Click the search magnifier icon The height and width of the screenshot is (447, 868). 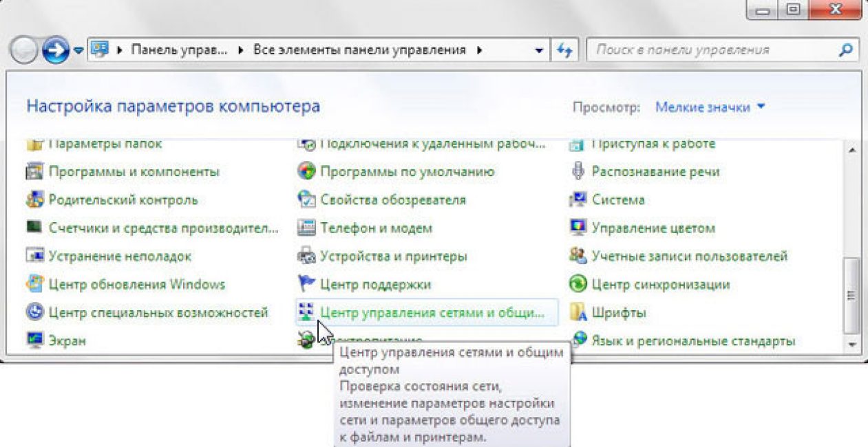pyautogui.click(x=846, y=50)
